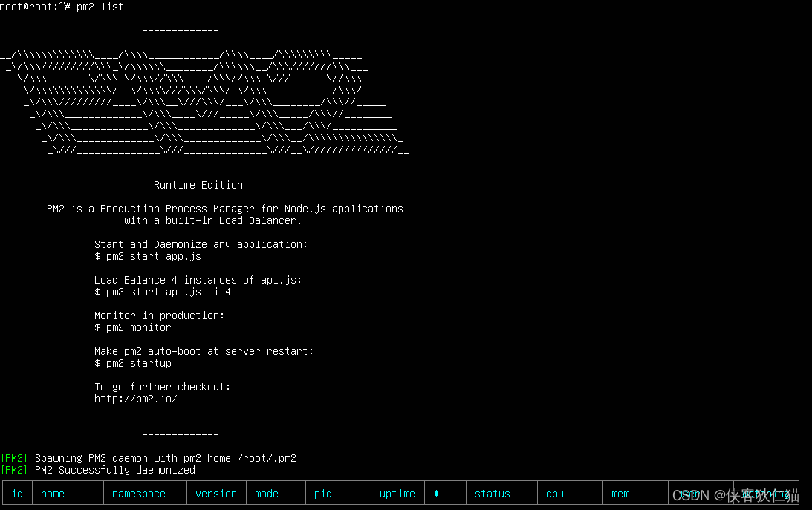Select the uptime column header
Image resolution: width=812 pixels, height=510 pixels.
[x=397, y=493]
